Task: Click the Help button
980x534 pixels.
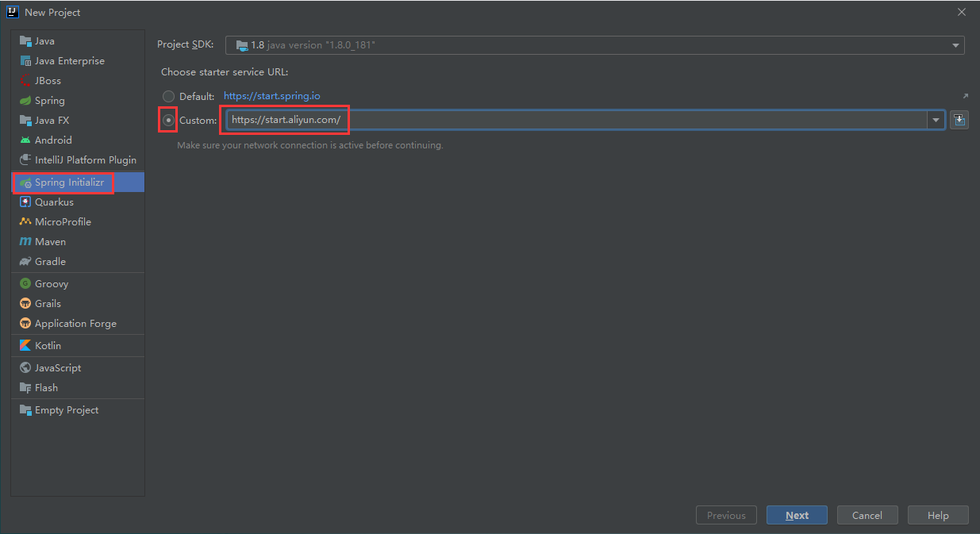Action: point(938,515)
